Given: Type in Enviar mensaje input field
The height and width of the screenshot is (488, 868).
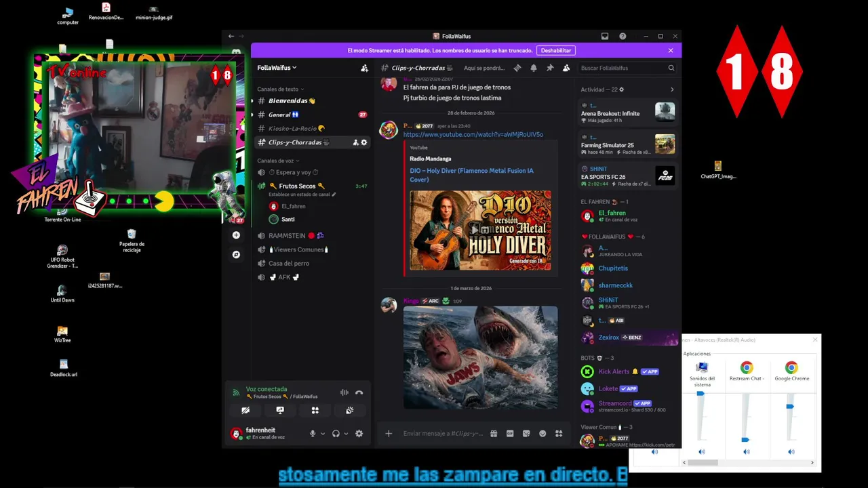Looking at the screenshot, I should (443, 434).
